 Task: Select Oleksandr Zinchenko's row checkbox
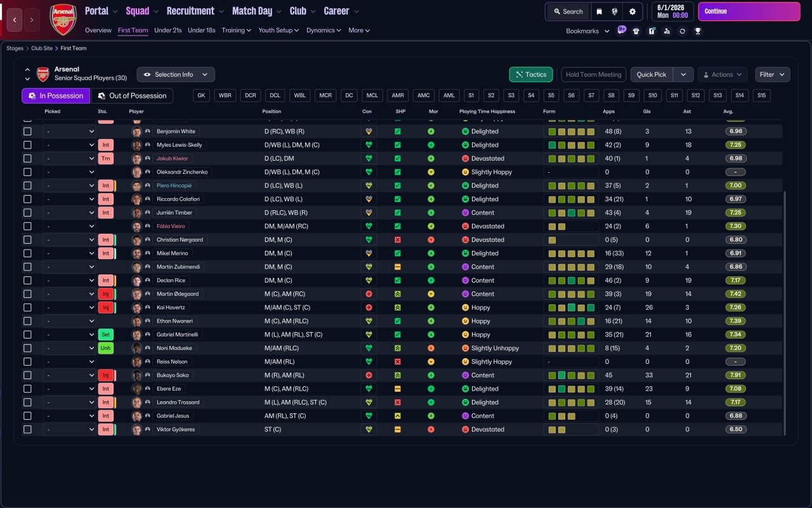27,172
